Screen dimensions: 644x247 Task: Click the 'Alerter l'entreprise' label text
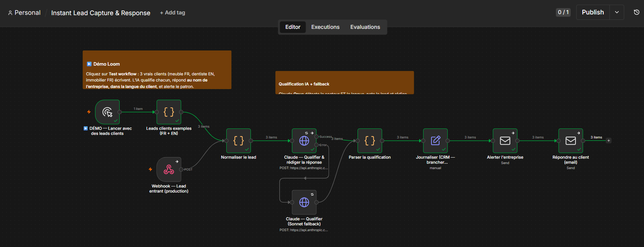[x=505, y=157]
